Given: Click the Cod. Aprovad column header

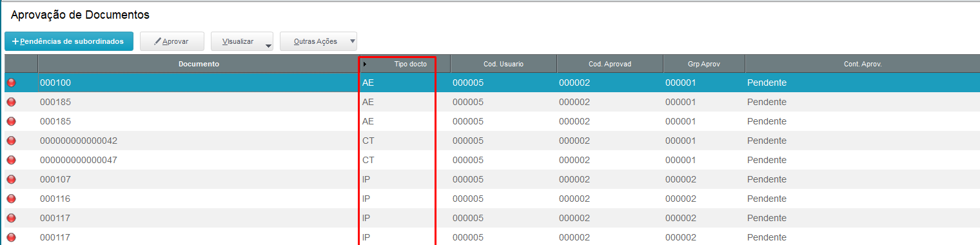Looking at the screenshot, I should (x=610, y=64).
